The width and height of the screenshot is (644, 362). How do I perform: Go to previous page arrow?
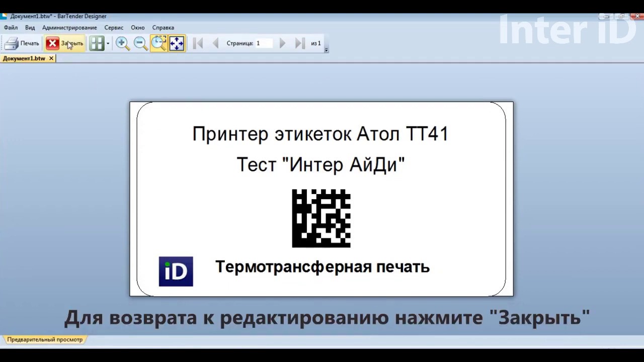pos(215,43)
